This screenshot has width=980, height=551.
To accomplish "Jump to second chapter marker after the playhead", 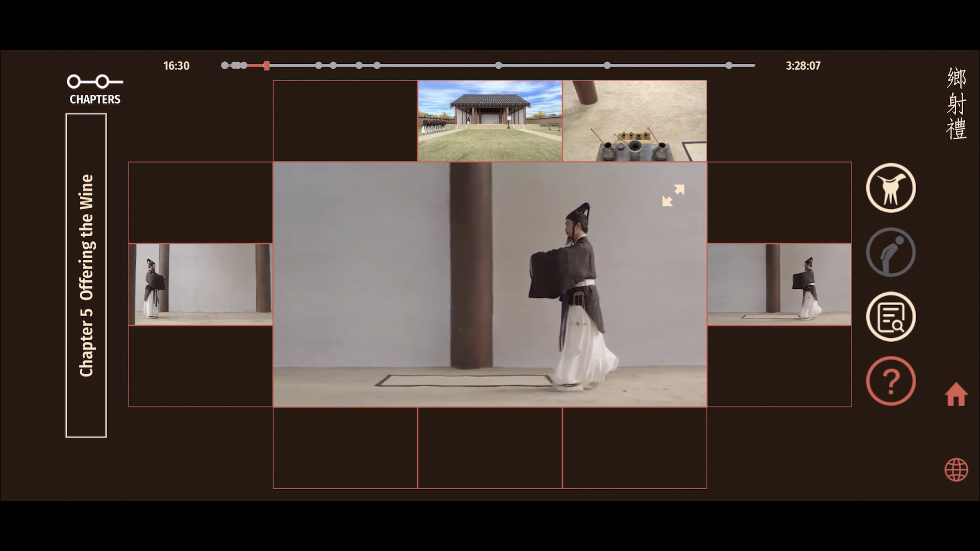I will pos(333,65).
